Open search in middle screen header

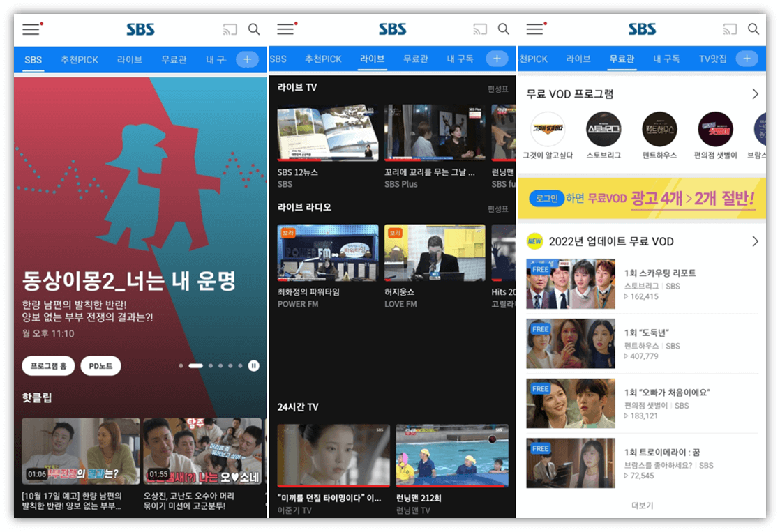(504, 29)
